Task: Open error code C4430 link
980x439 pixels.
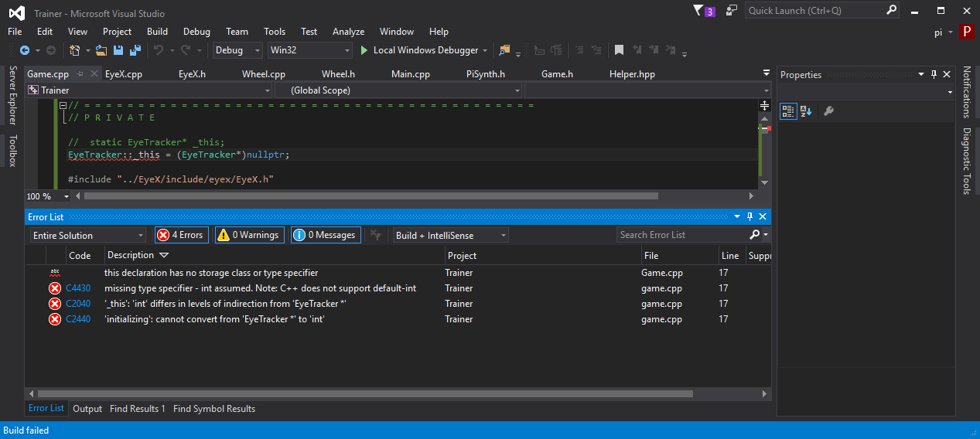Action: (78, 288)
